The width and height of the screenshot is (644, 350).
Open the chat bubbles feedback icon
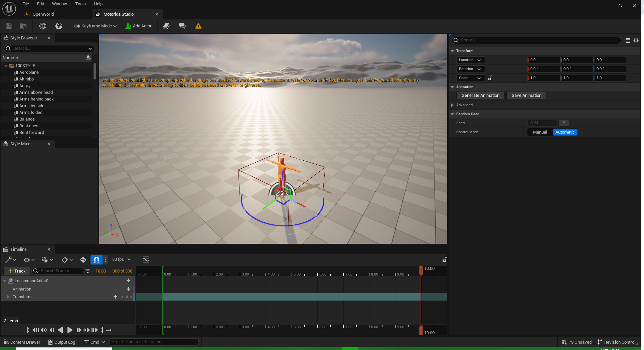(182, 26)
